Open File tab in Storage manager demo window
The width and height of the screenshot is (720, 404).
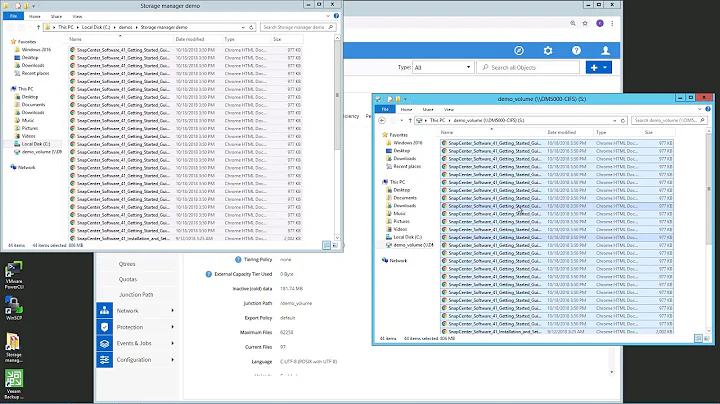point(14,16)
